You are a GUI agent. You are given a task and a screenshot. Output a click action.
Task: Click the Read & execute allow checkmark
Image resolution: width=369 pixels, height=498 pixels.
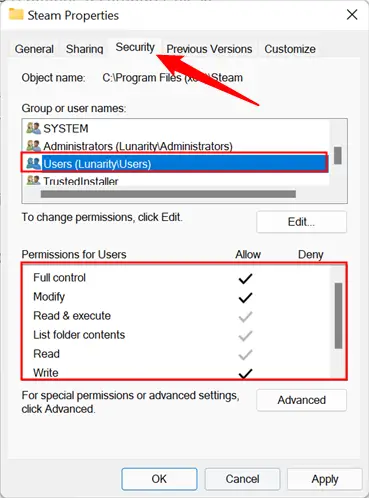pos(245,316)
